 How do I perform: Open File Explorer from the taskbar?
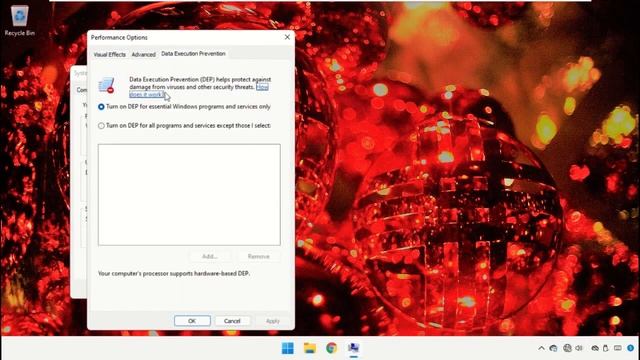pos(310,348)
